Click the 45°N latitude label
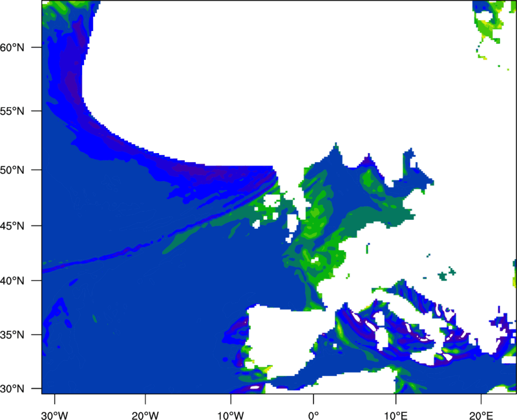Screen dimensions: 517x420 coord(12,226)
